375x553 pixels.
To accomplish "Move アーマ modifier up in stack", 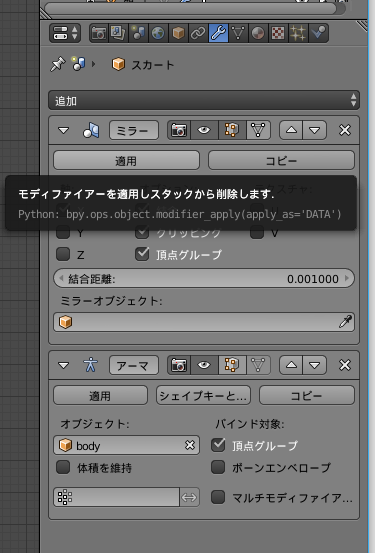I will (291, 365).
